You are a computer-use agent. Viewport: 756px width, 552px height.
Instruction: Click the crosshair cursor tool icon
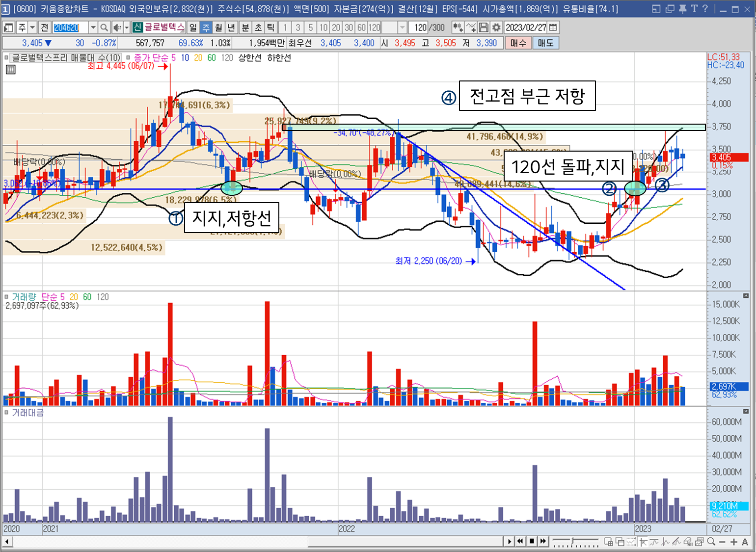point(643,542)
